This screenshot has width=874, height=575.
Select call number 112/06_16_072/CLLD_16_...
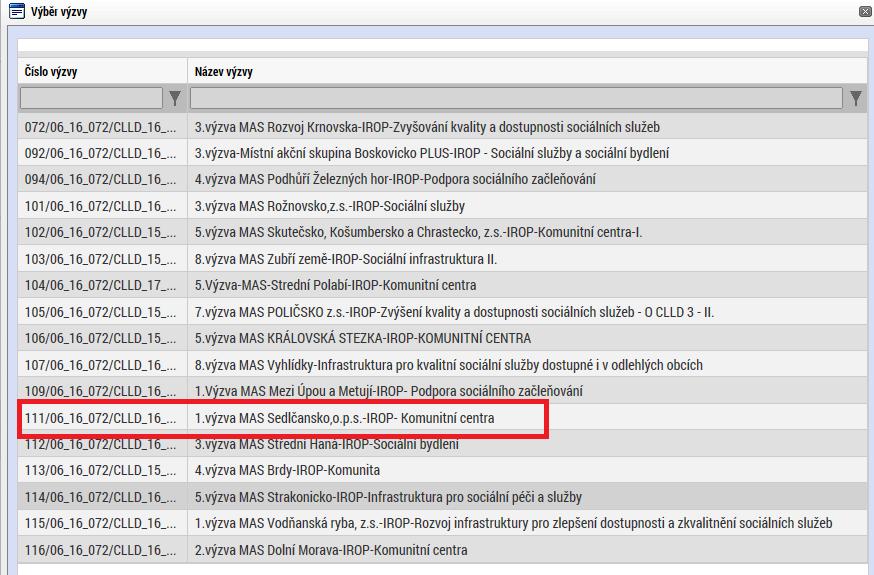coord(100,444)
